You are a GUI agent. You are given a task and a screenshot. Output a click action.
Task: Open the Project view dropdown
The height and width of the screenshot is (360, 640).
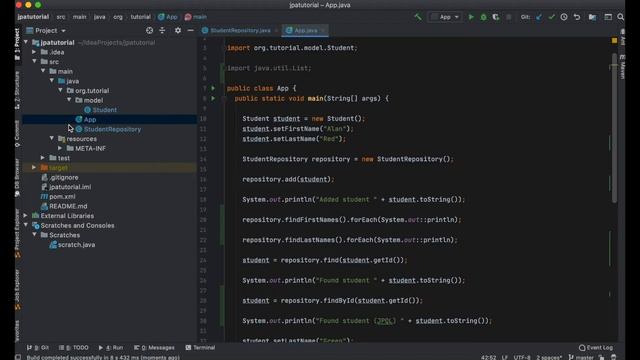46,31
